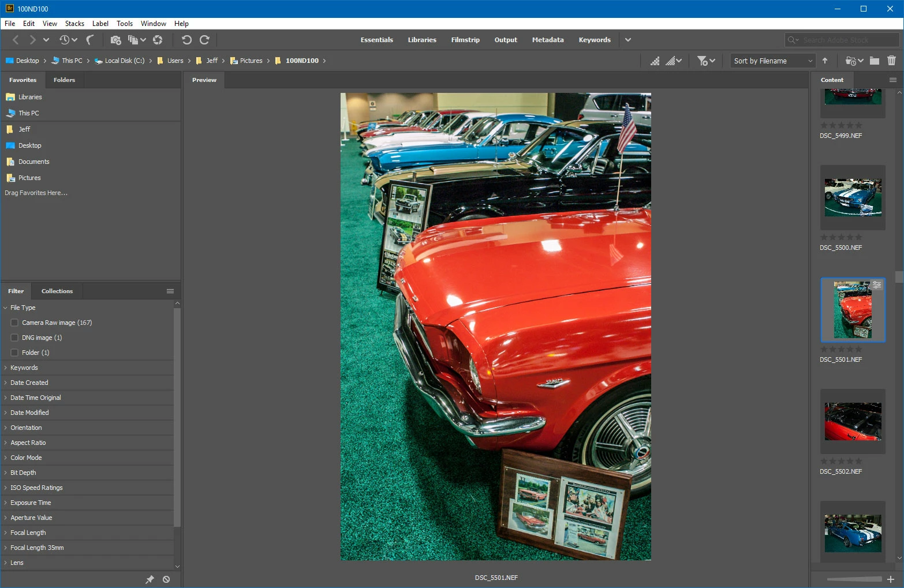Check the Folder filter checkbox
This screenshot has width=904, height=588.
point(14,353)
